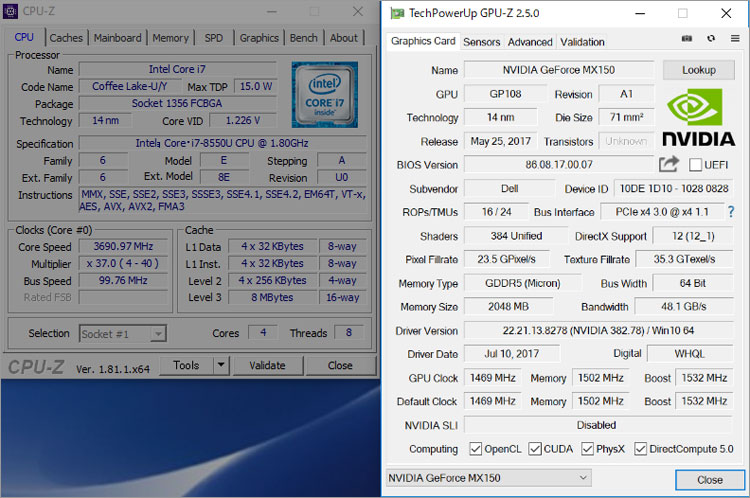
Task: Click Bus Interface question mark help icon
Action: (731, 211)
